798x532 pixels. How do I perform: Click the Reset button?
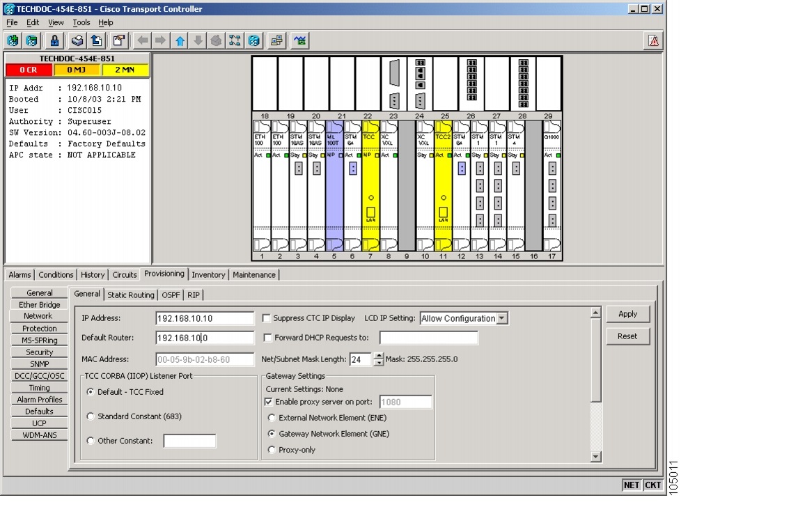627,336
